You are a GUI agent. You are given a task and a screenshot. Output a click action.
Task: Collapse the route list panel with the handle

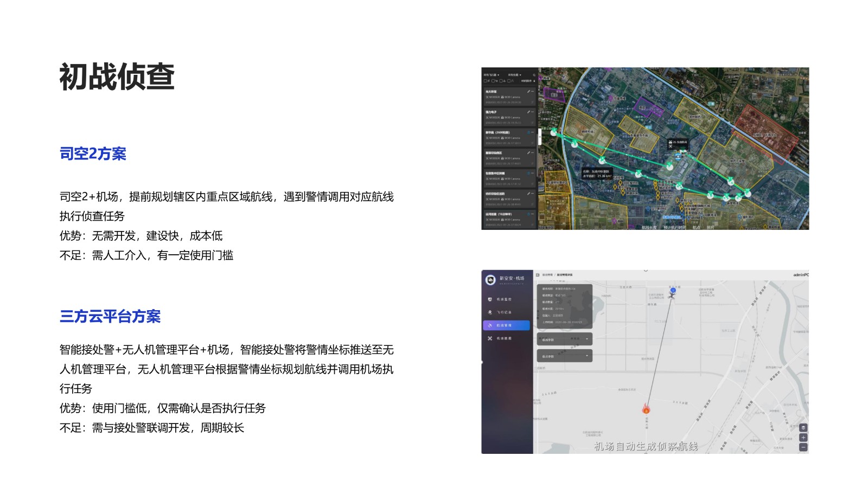539,137
